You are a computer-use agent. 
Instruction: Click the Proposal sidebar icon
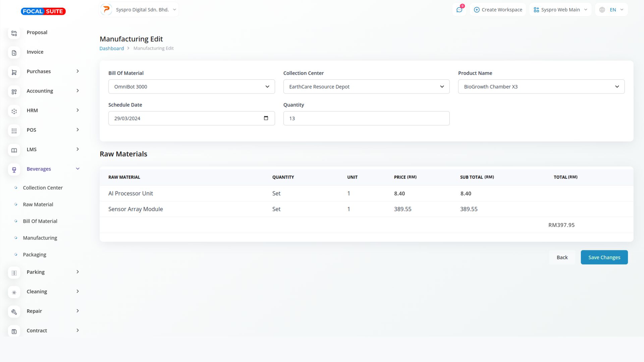click(14, 33)
